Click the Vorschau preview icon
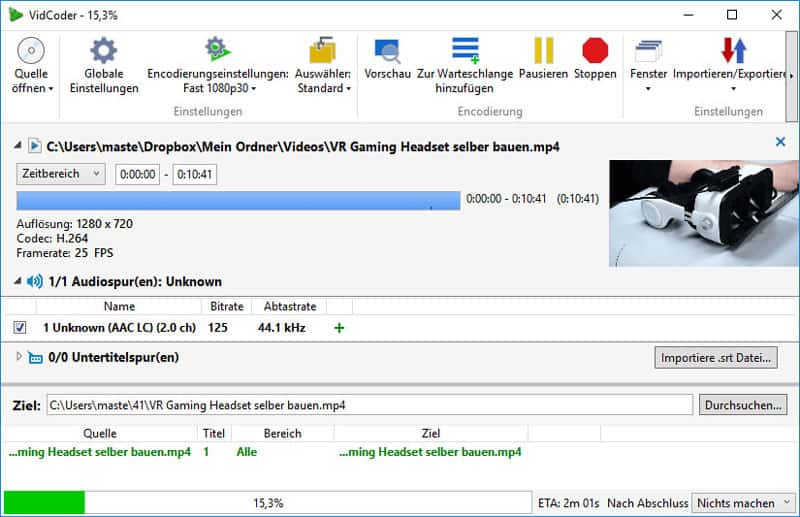 tap(387, 51)
